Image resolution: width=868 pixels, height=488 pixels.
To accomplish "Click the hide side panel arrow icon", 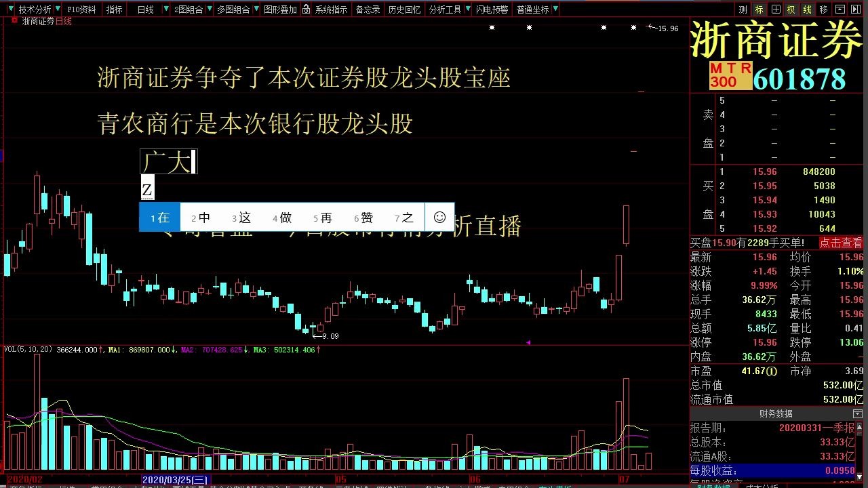I will pos(857,9).
